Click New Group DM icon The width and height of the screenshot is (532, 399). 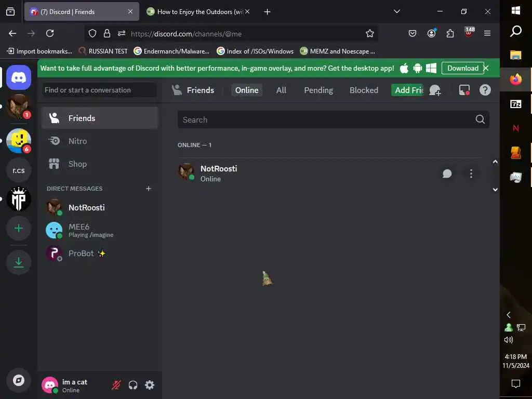pyautogui.click(x=435, y=90)
